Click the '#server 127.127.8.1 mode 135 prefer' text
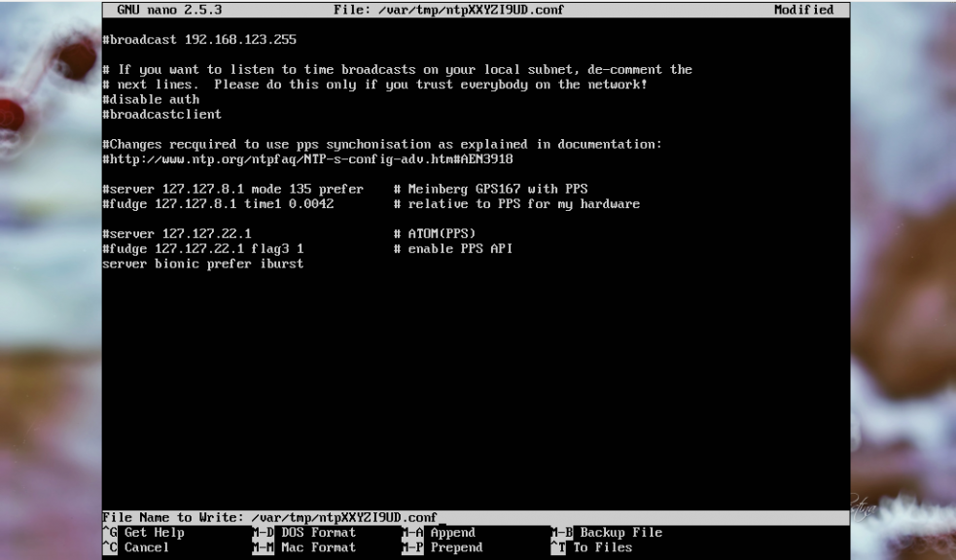The image size is (956, 560). (x=232, y=189)
